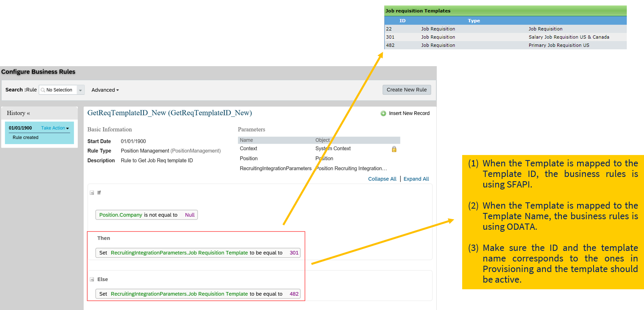Click the Start Date value 01/01/1900

(x=133, y=141)
